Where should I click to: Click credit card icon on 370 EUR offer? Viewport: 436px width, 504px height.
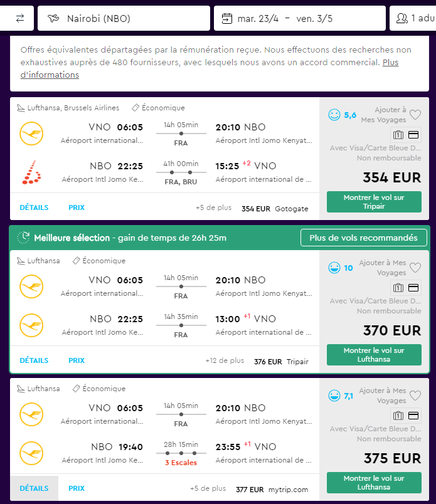coord(413,288)
